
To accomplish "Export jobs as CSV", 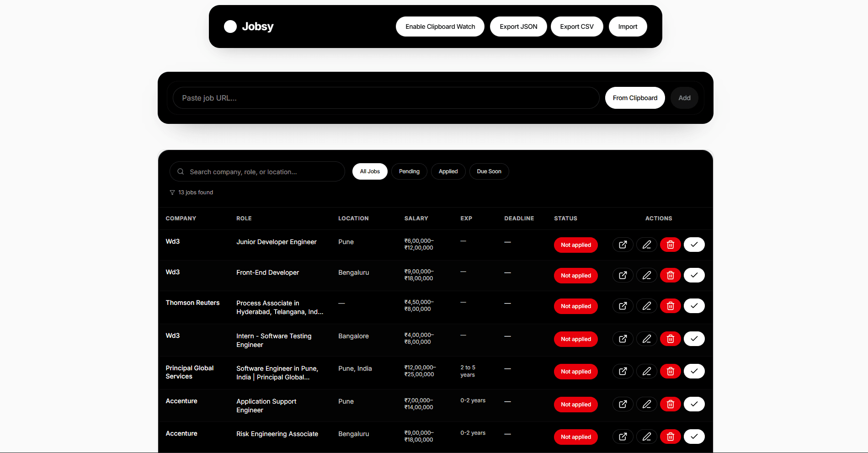I will (x=577, y=27).
